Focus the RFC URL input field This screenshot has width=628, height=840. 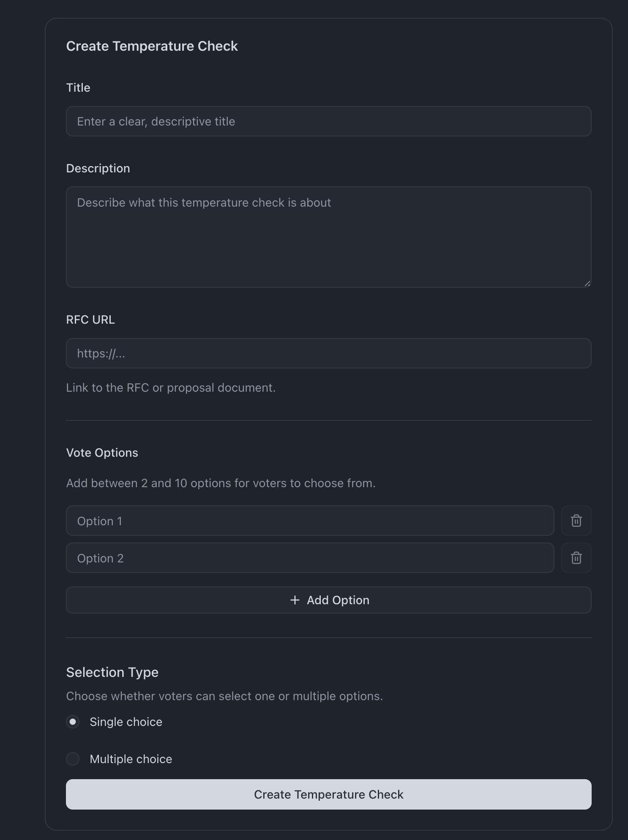[x=328, y=353]
